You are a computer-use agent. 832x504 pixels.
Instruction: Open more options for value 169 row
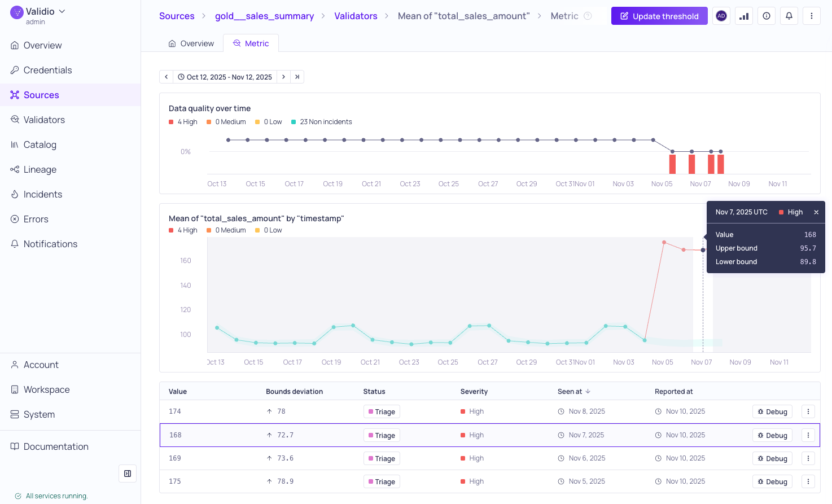(808, 458)
